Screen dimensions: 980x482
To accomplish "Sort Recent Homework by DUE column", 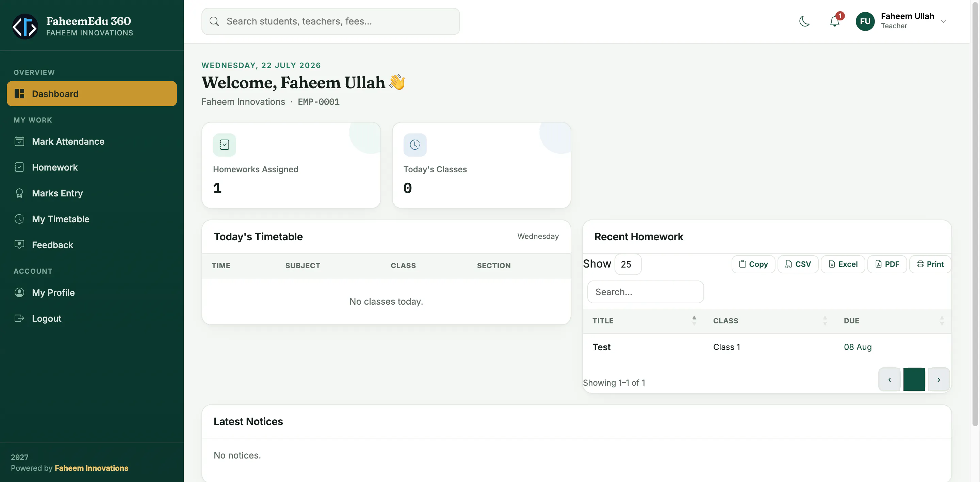I will pos(893,321).
